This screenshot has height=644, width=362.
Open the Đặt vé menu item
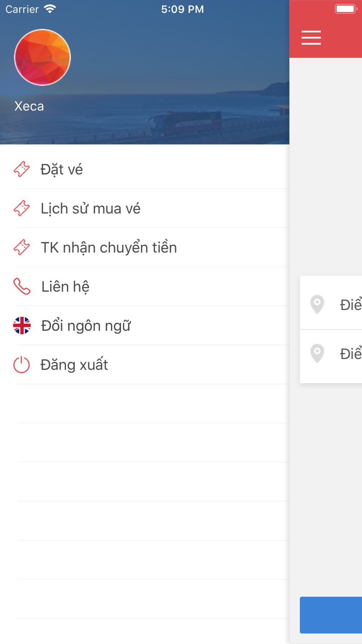[x=145, y=169]
